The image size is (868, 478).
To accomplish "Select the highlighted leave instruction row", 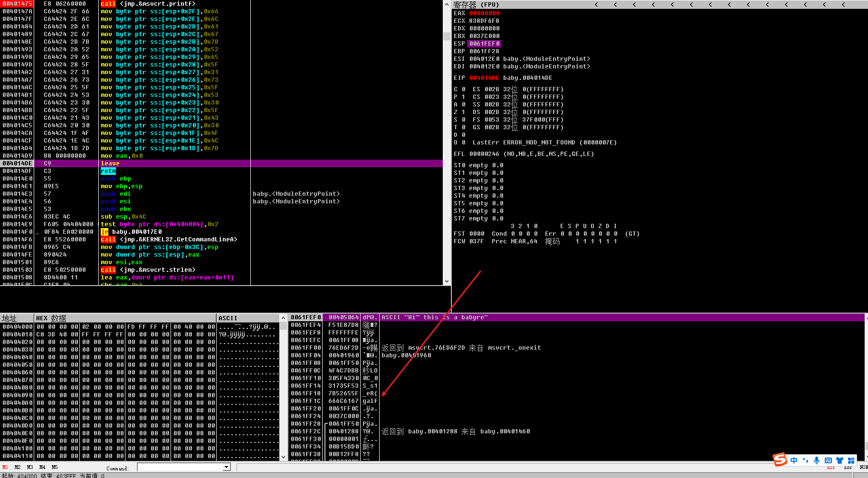I will pos(222,163).
